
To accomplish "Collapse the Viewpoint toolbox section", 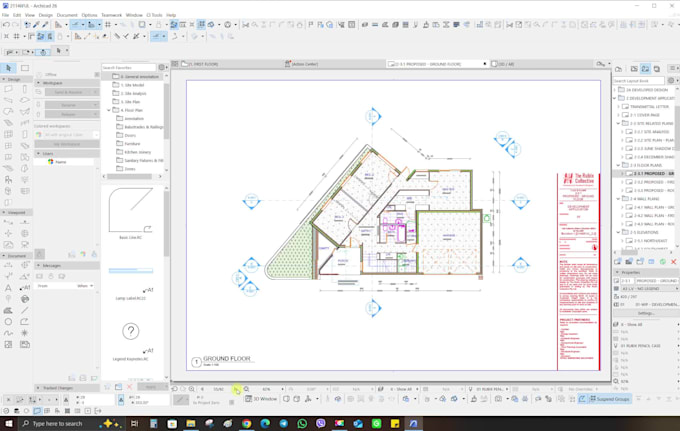I will click(4, 212).
